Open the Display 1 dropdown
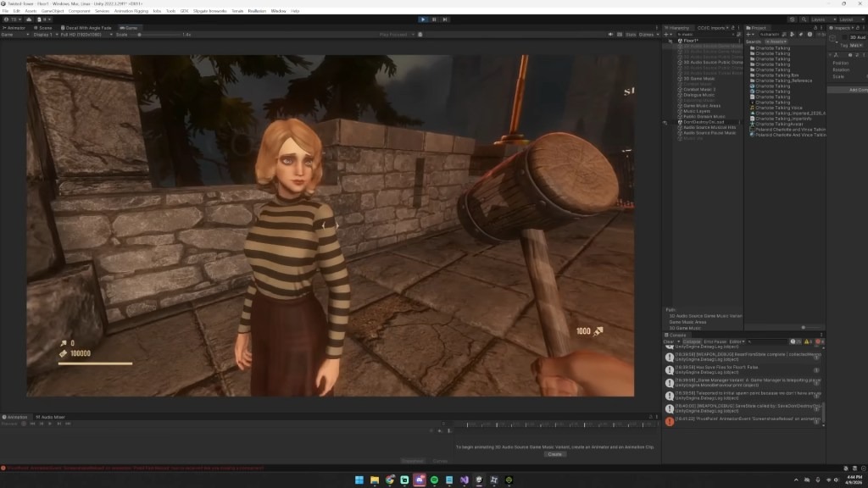The width and height of the screenshot is (868, 488). [46, 34]
